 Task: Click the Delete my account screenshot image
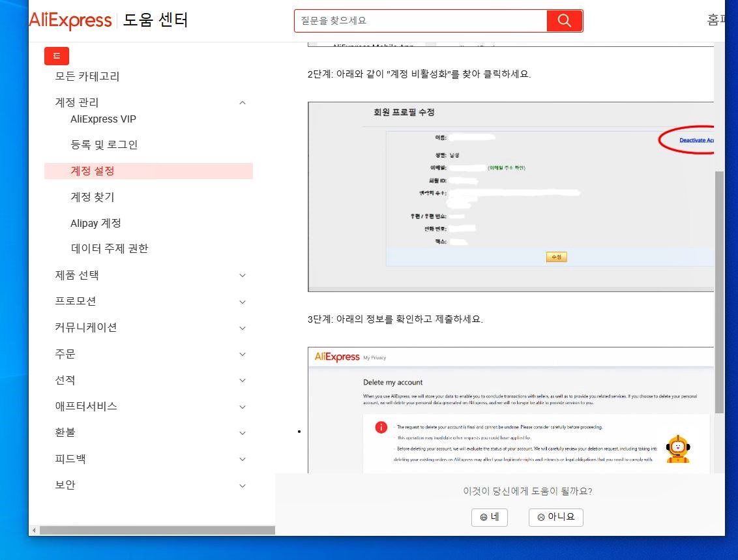(x=510, y=410)
